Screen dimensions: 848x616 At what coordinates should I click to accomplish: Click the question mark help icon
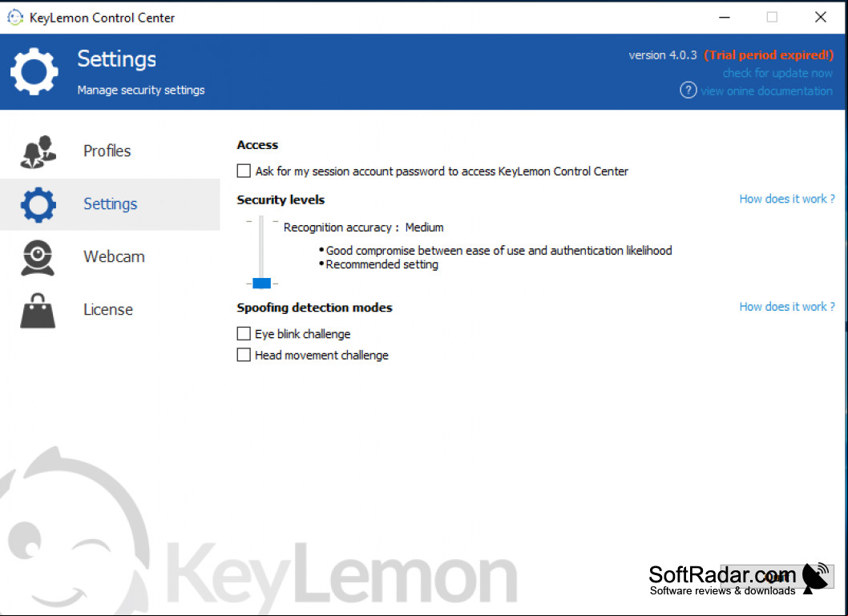click(x=688, y=91)
